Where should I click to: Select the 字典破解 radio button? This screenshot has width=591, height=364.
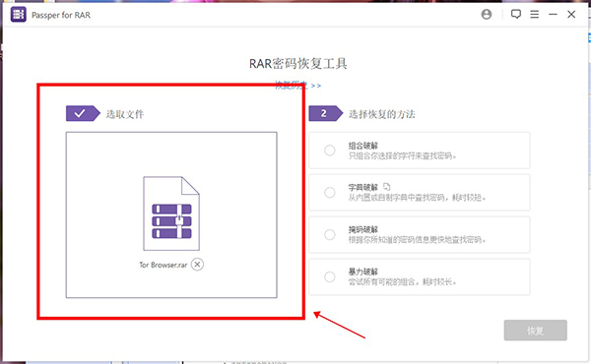click(x=330, y=193)
